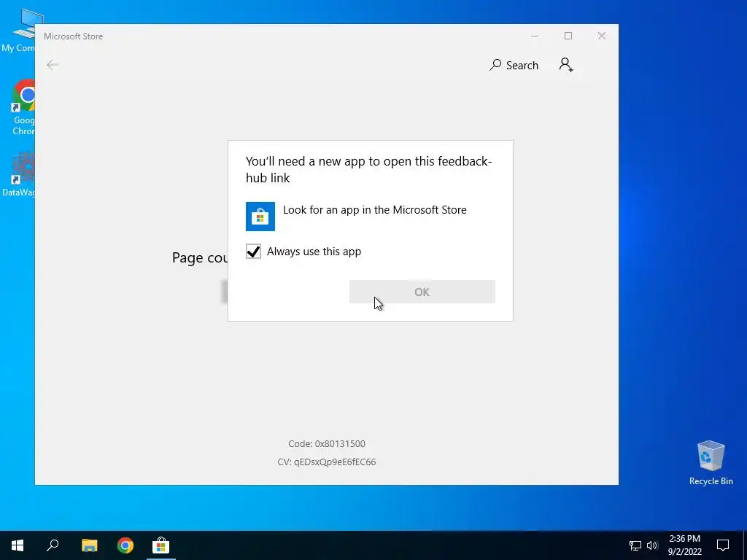Select Look for an app in the Microsoft Store
The height and width of the screenshot is (560, 747).
(370, 216)
